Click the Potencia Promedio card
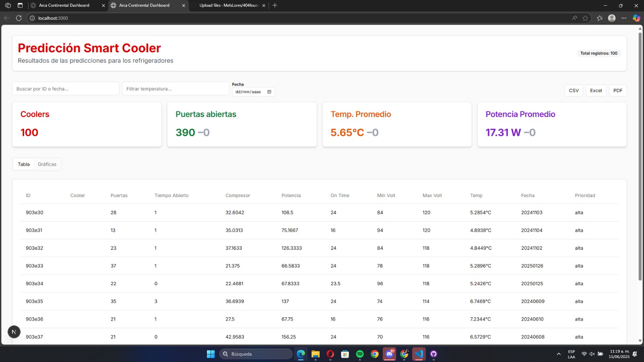644x362 pixels. (x=552, y=124)
